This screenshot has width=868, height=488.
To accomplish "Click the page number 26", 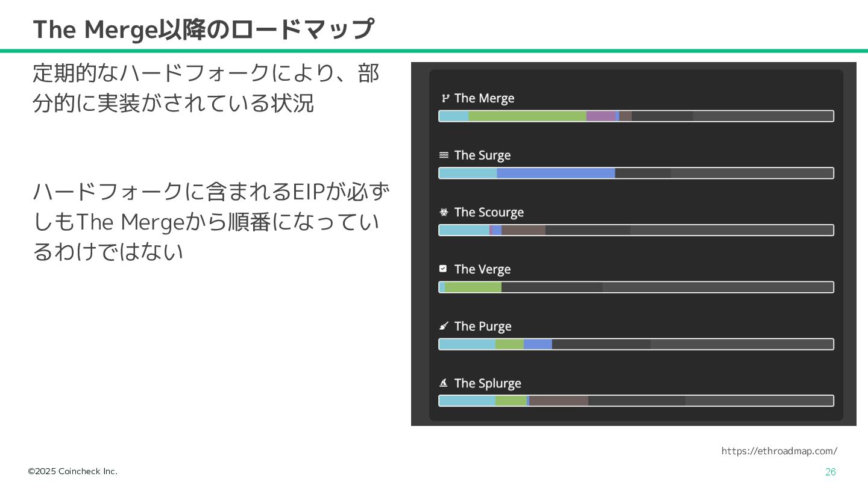I will click(831, 472).
